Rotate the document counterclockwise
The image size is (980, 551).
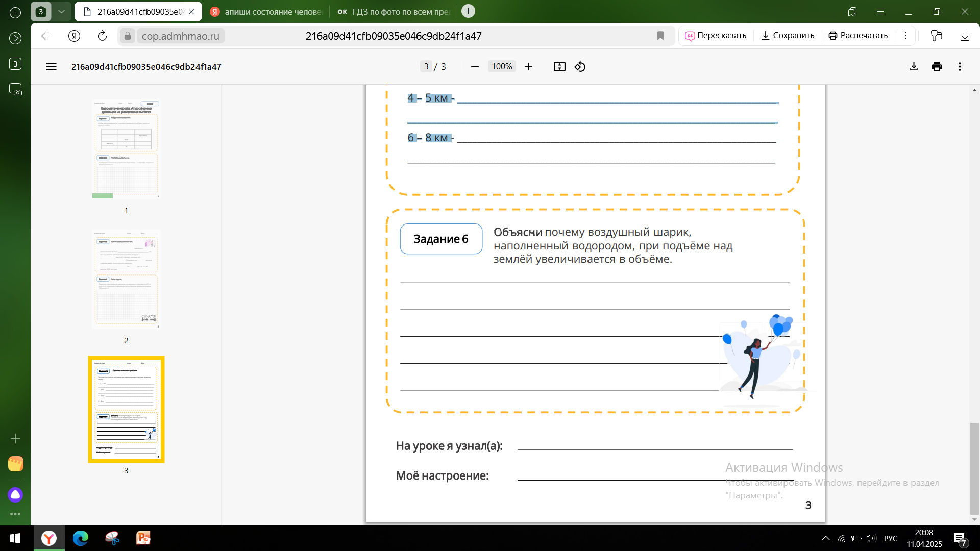580,67
